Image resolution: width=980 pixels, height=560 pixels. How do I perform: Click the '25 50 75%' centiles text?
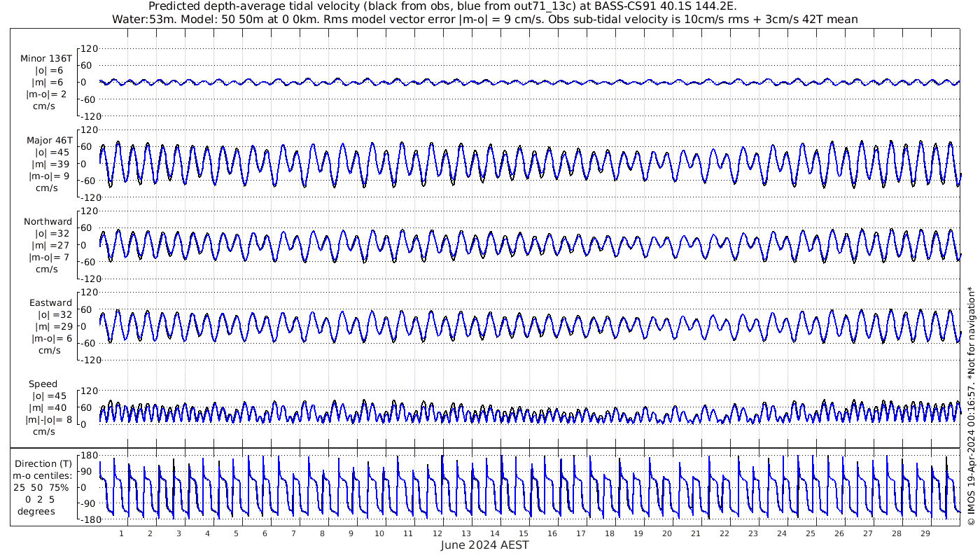pos(43,487)
